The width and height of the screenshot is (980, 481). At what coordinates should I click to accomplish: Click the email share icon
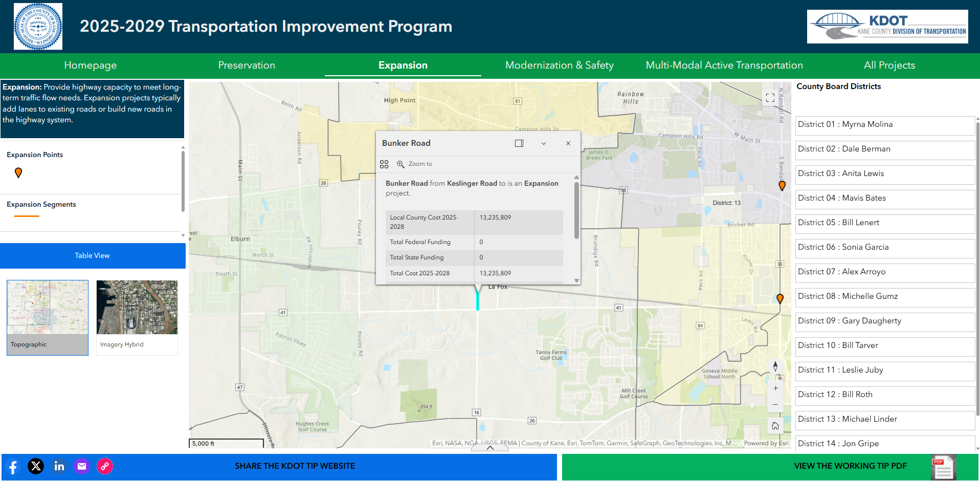[x=82, y=466]
